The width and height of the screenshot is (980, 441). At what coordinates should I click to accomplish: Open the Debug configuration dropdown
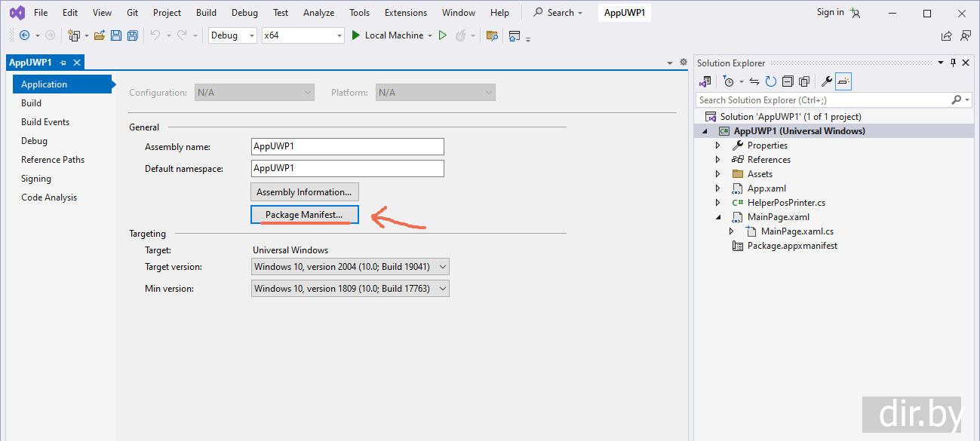[x=232, y=35]
